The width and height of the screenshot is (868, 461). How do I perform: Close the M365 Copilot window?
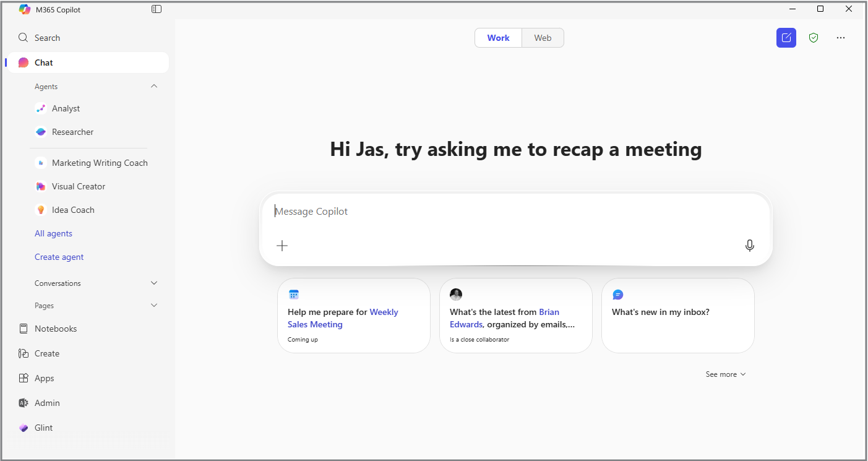(849, 9)
